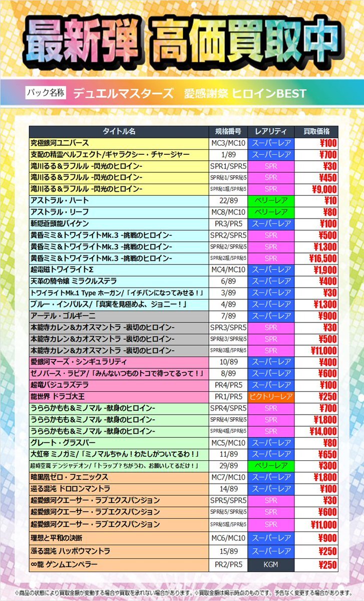
Task: Click the ¥600 price for ゼノバース・ラピア
Action: (316, 374)
